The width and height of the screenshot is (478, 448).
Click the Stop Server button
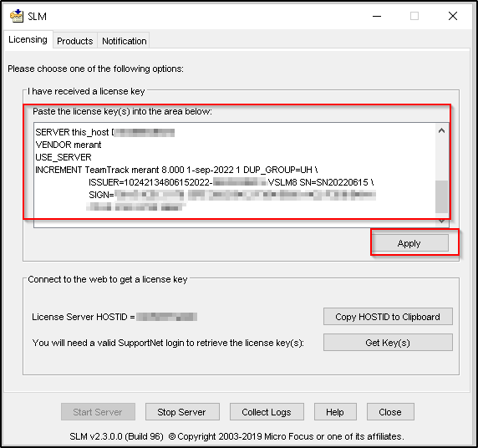[x=182, y=412]
